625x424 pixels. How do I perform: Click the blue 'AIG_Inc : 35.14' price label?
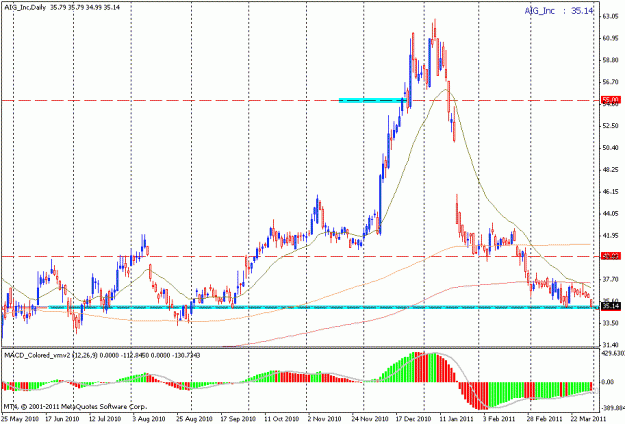pyautogui.click(x=559, y=11)
